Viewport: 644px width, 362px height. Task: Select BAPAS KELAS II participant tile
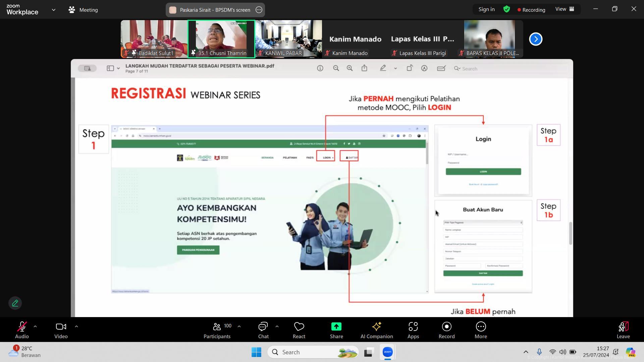coord(490,39)
